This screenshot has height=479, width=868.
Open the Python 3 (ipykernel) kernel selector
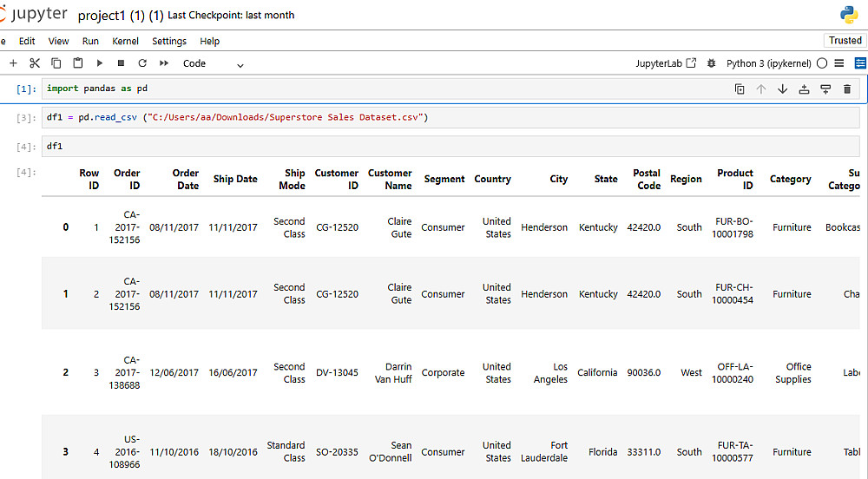[x=768, y=63]
